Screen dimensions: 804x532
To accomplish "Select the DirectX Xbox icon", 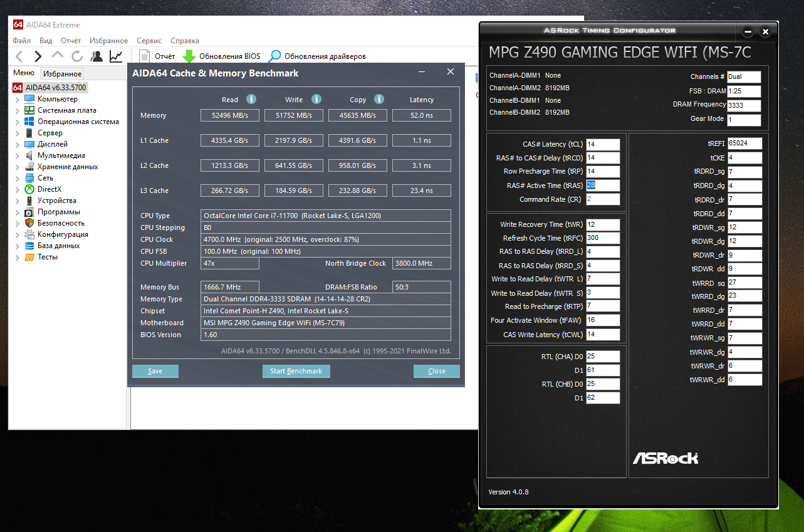I will coord(29,189).
